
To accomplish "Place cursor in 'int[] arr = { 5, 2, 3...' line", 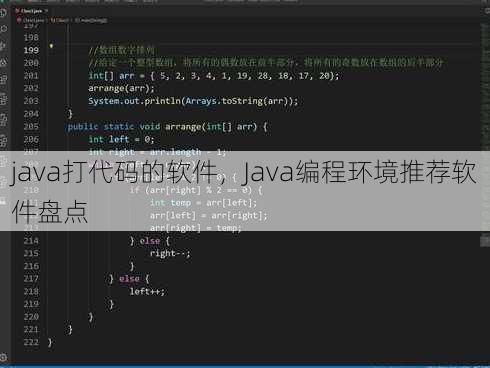I will [x=213, y=76].
